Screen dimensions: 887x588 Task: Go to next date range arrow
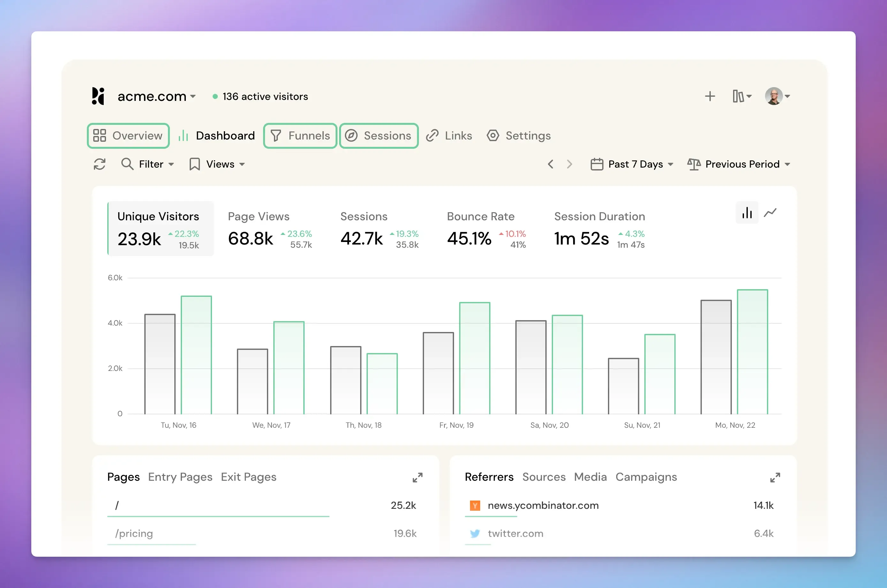(x=569, y=164)
